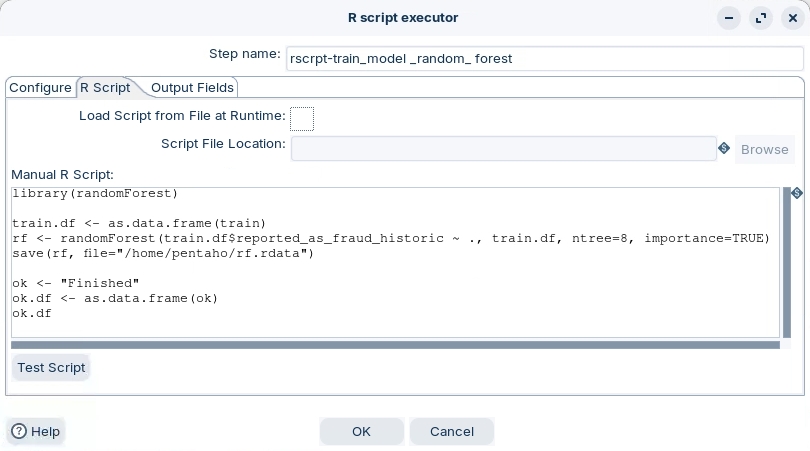Cancel the dialog

[451, 431]
